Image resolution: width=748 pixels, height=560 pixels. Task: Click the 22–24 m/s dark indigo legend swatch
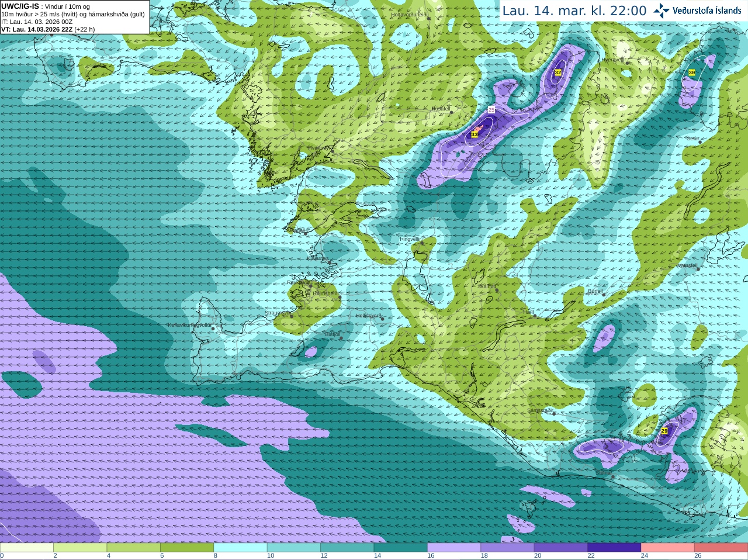(x=615, y=548)
